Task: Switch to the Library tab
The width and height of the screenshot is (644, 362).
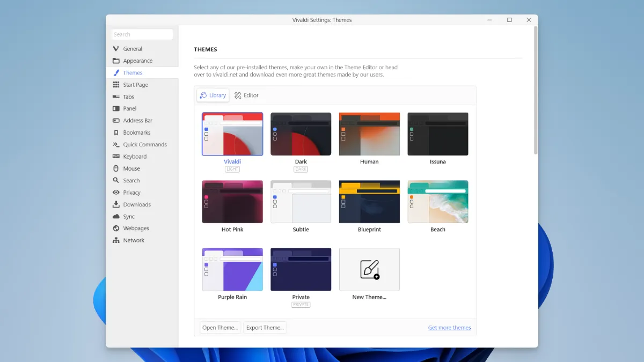Action: click(213, 95)
